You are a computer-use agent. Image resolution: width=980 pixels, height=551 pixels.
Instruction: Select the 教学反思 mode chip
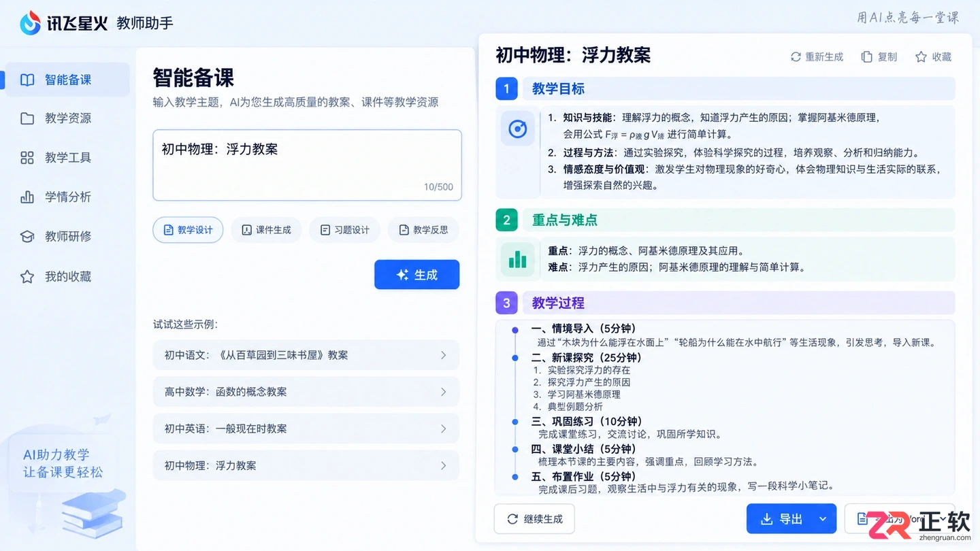pyautogui.click(x=423, y=230)
